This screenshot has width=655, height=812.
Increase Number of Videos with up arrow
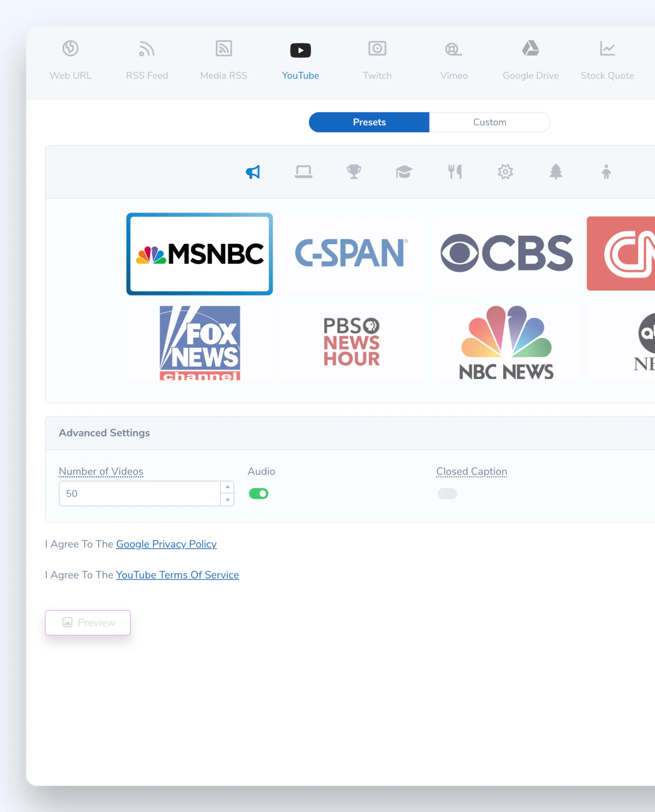pyautogui.click(x=228, y=487)
